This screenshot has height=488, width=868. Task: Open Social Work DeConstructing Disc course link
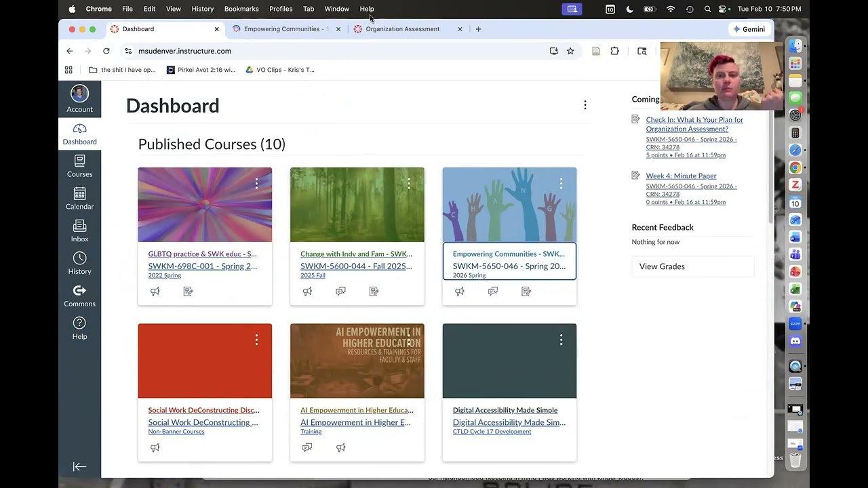203,410
